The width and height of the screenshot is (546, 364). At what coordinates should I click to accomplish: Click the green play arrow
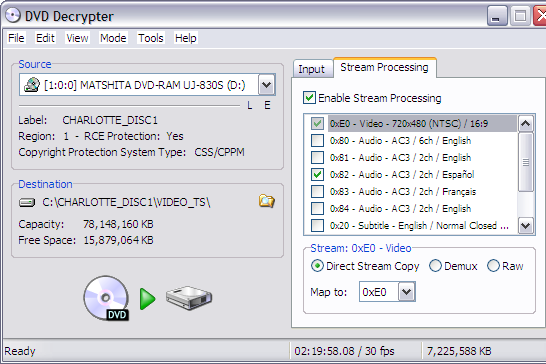[147, 299]
